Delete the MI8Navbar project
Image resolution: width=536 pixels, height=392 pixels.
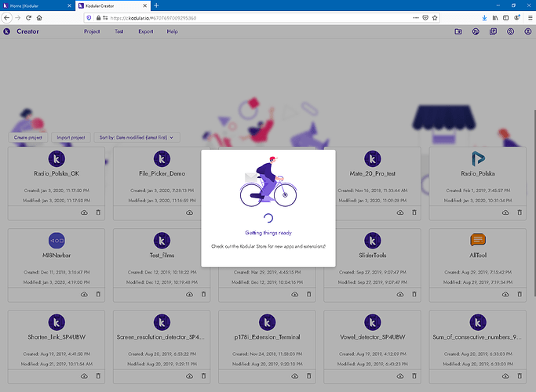point(98,294)
